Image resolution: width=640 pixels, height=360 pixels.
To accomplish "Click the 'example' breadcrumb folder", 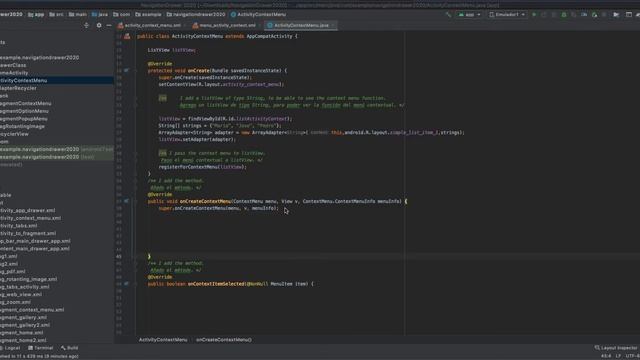I will click(x=148, y=14).
